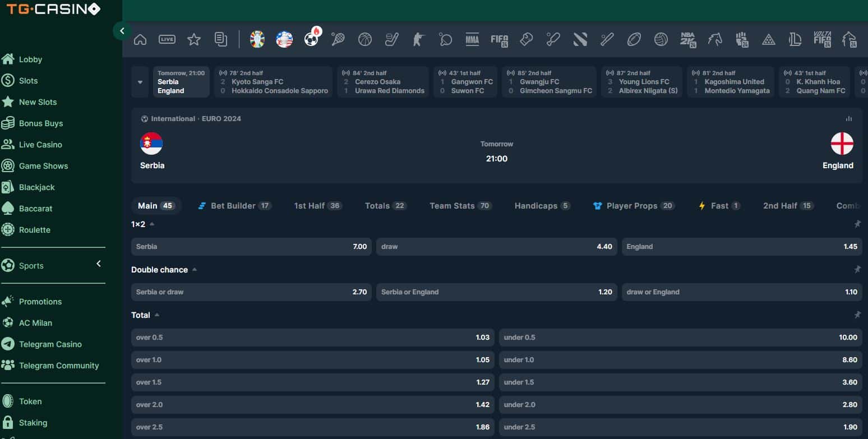Select draw or England at 1.10
This screenshot has width=868, height=439.
[742, 292]
